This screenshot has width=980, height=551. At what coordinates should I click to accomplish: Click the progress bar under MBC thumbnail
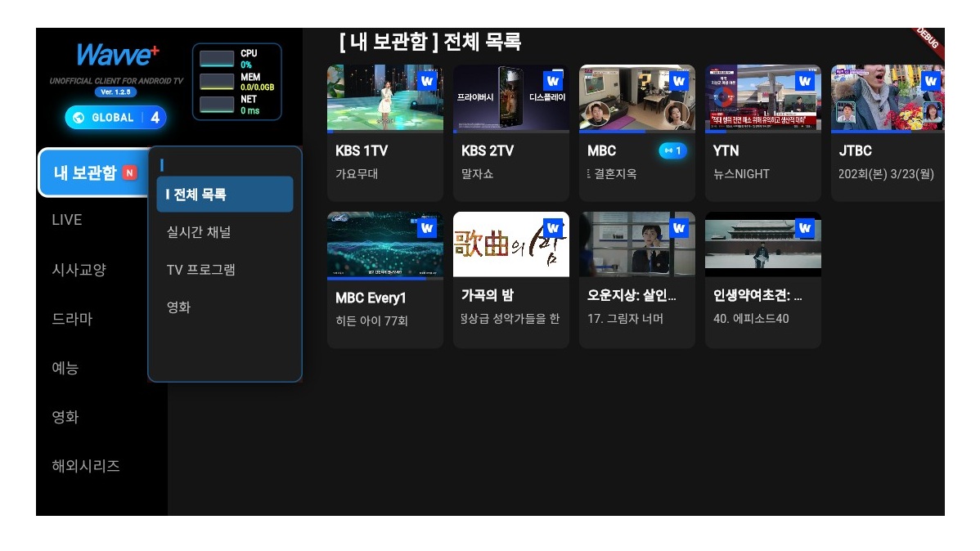point(637,132)
